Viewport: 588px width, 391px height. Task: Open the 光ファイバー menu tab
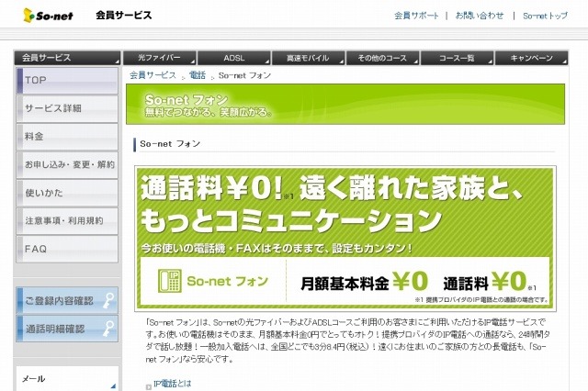[159, 58]
